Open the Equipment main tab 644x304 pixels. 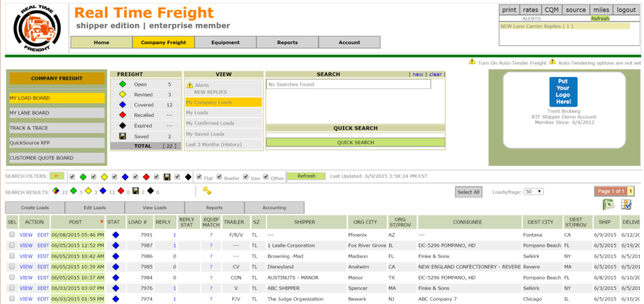point(225,42)
